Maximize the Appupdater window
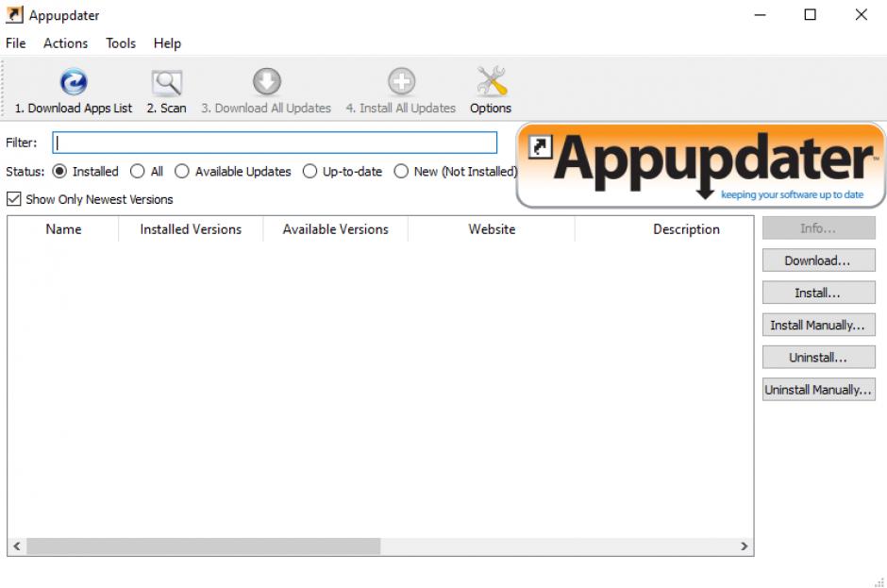 [810, 15]
